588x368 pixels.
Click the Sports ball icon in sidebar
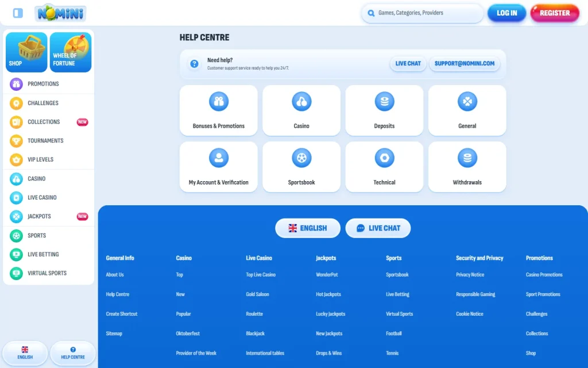coord(16,236)
